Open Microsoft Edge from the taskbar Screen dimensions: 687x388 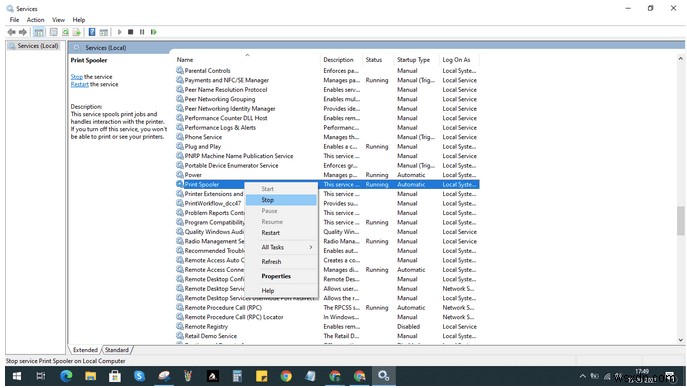[x=66, y=376]
